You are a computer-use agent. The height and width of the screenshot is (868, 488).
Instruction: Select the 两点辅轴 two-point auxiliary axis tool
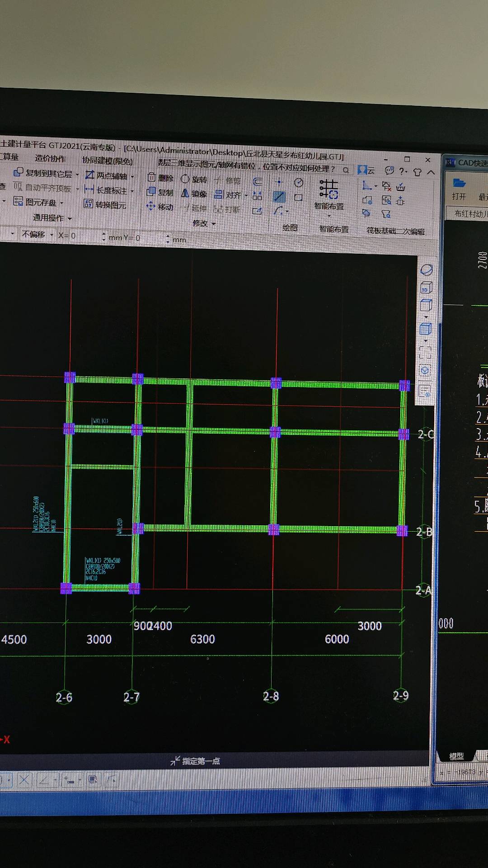click(x=107, y=175)
